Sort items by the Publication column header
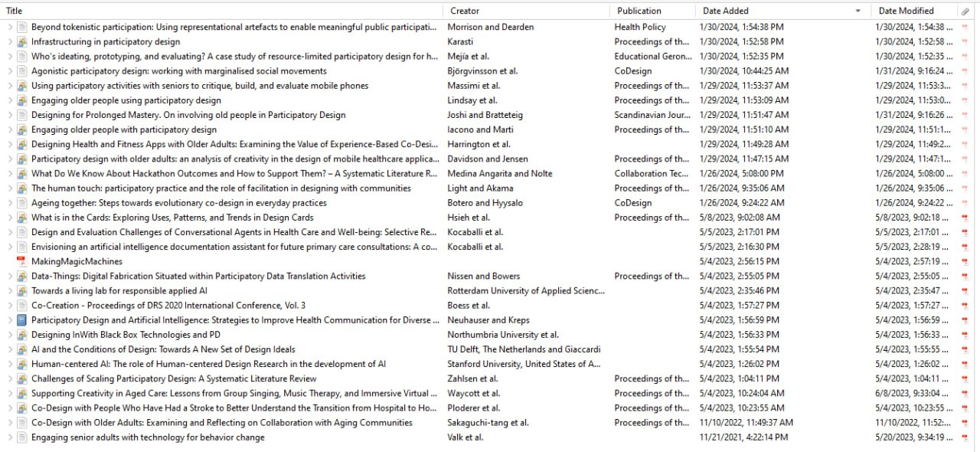The image size is (980, 452). 639,11
